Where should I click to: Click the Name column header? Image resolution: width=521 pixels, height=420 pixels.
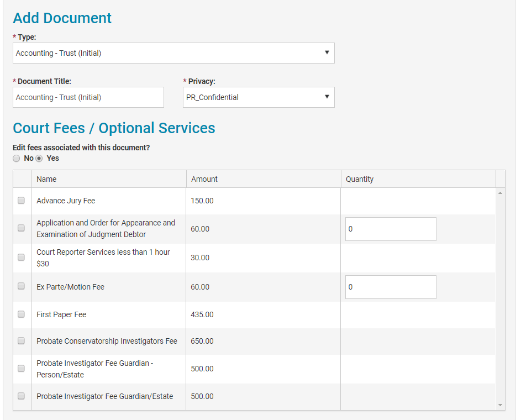pos(46,179)
